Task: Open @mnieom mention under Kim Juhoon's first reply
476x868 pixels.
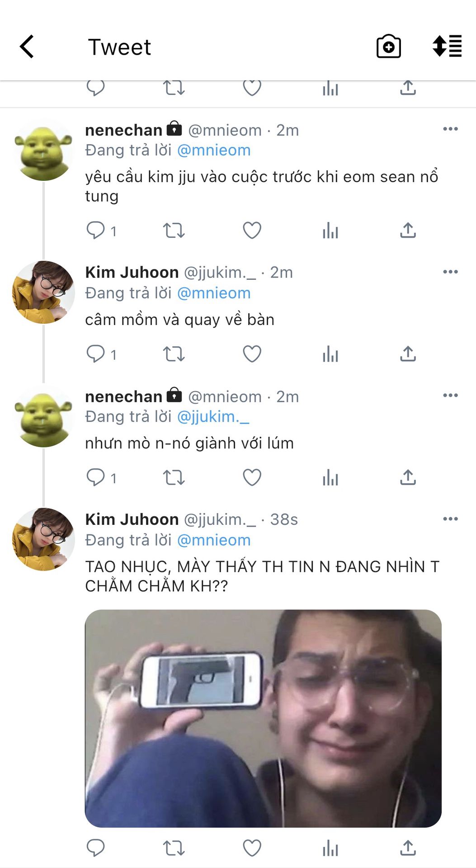Action: tap(214, 293)
